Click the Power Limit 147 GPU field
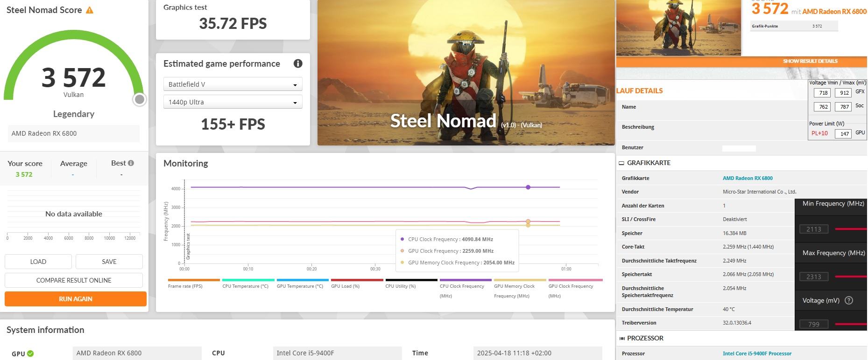 click(x=844, y=134)
